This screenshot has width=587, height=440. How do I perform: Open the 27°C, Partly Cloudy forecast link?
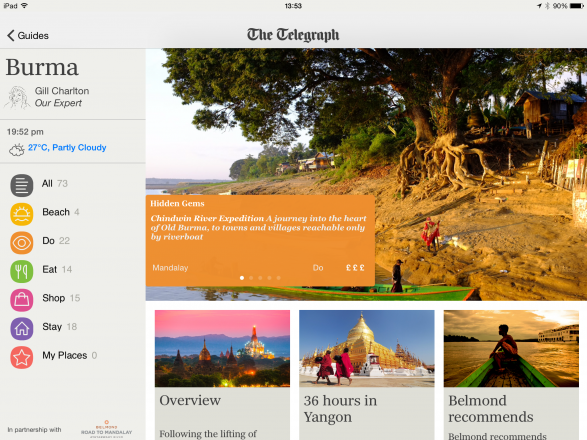[x=67, y=148]
